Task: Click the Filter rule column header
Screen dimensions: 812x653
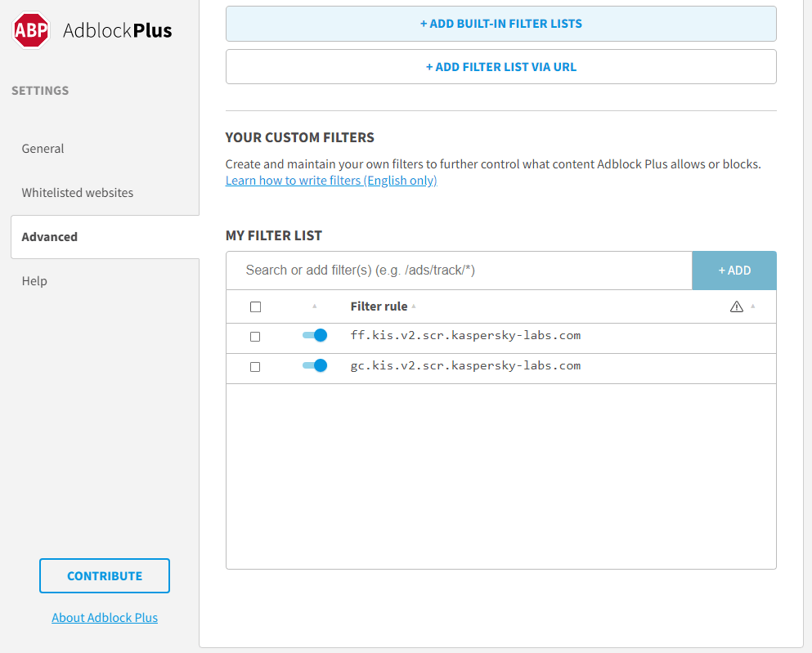Action: tap(379, 306)
